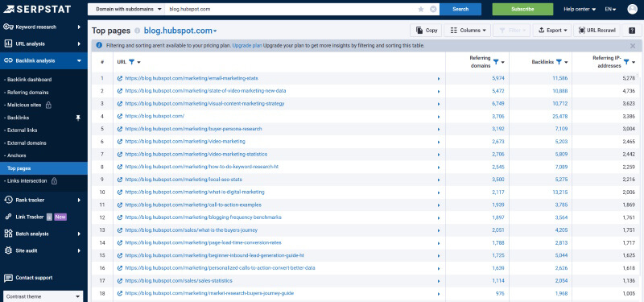This screenshot has height=302, width=644.
Task: Click the Filter button
Action: [x=512, y=30]
